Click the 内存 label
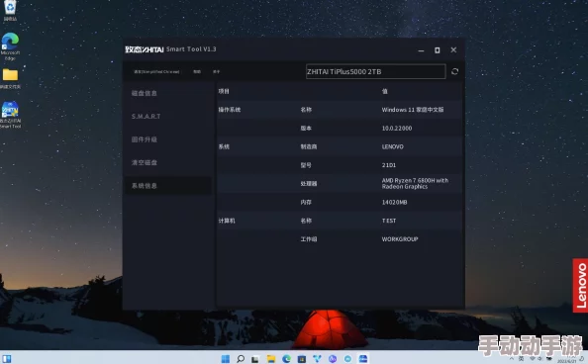 point(306,202)
